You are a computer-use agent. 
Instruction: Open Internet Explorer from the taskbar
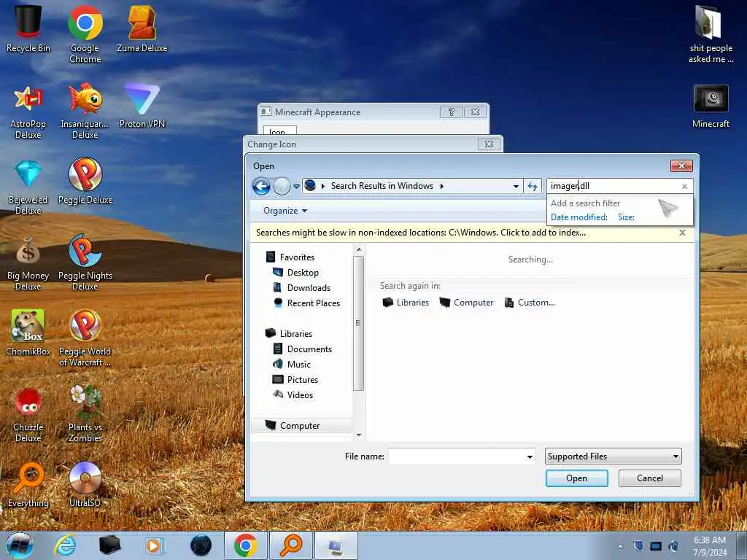pos(65,545)
